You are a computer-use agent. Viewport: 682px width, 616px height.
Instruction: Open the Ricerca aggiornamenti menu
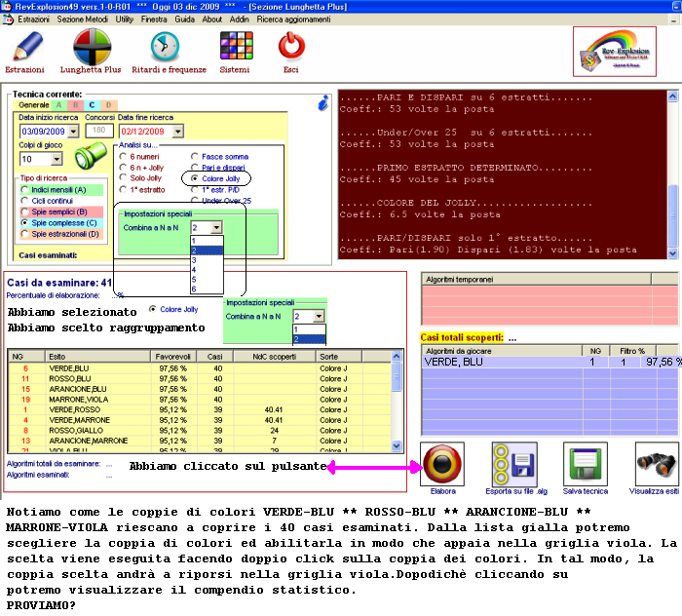(x=293, y=19)
